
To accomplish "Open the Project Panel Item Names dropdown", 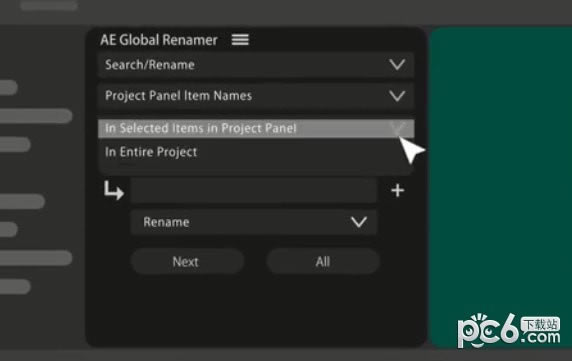I will (x=256, y=96).
